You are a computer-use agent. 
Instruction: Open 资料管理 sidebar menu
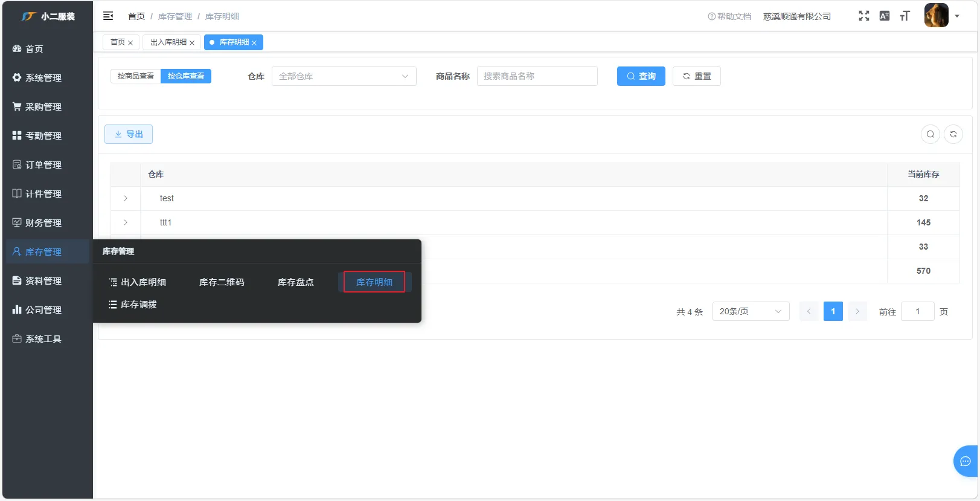(48, 280)
